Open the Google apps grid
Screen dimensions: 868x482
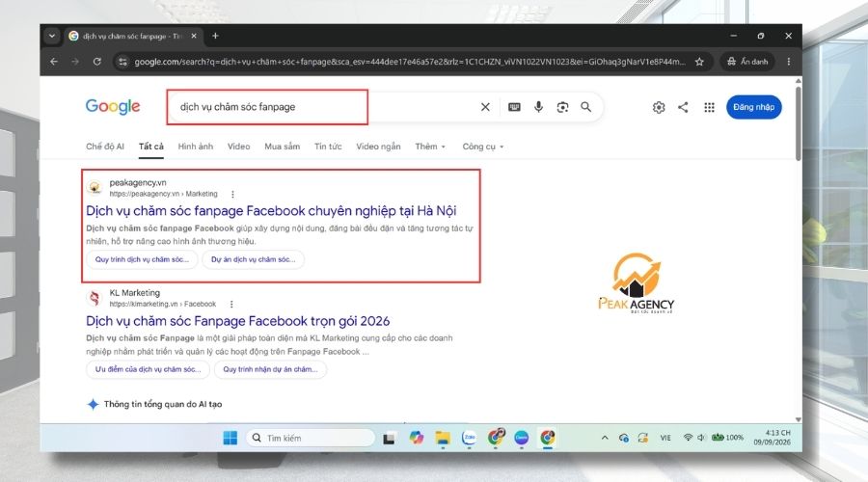(x=709, y=107)
